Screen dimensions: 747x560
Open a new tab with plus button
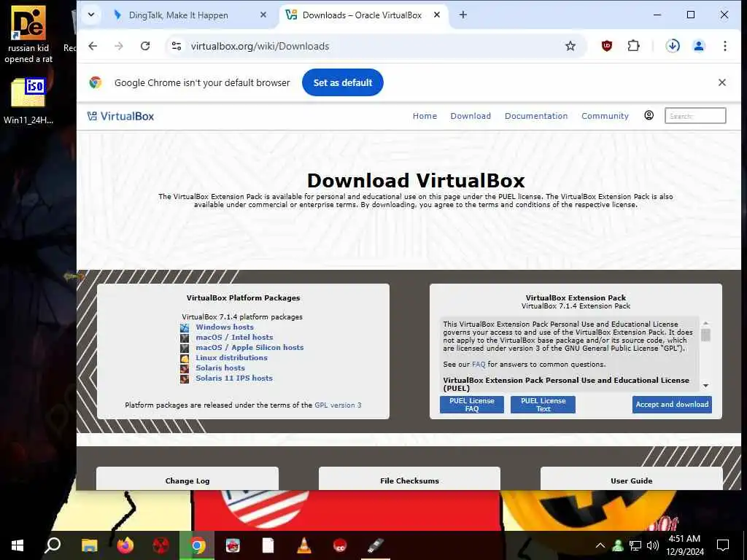click(x=462, y=15)
